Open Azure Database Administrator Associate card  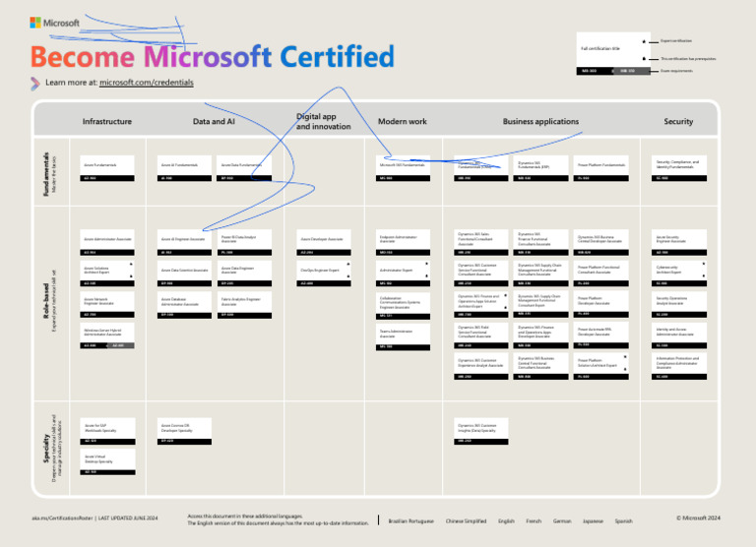coord(184,305)
